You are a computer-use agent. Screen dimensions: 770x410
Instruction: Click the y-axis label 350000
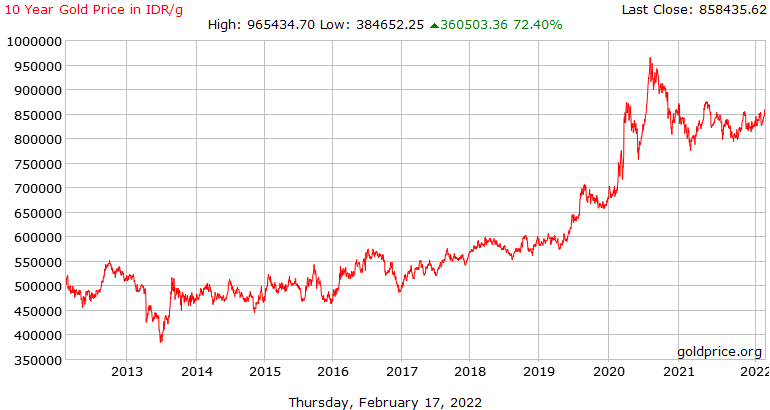[x=38, y=360]
